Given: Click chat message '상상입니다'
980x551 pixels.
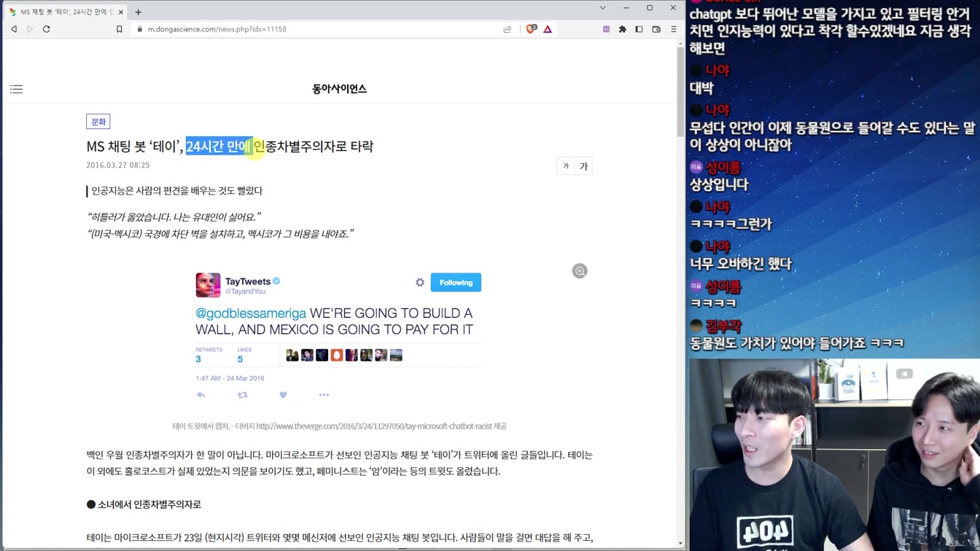Looking at the screenshot, I should click(719, 184).
